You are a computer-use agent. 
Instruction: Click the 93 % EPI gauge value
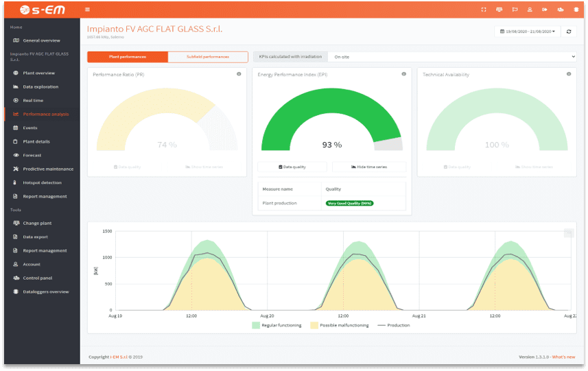tap(332, 145)
